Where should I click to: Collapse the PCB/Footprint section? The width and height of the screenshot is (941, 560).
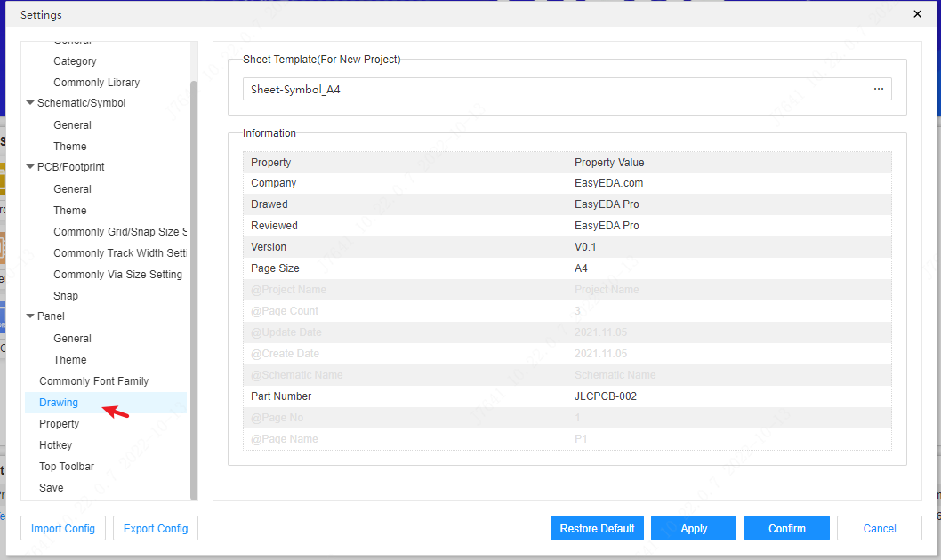(x=29, y=166)
